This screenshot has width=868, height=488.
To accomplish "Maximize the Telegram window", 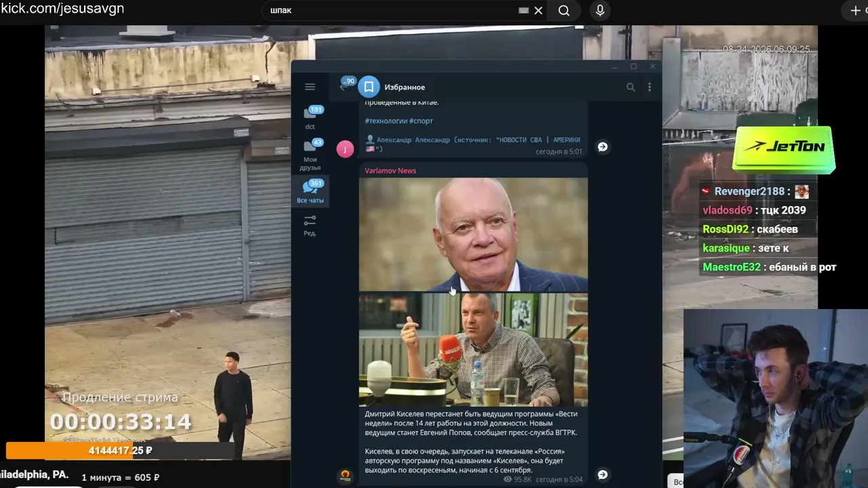I will pos(633,66).
